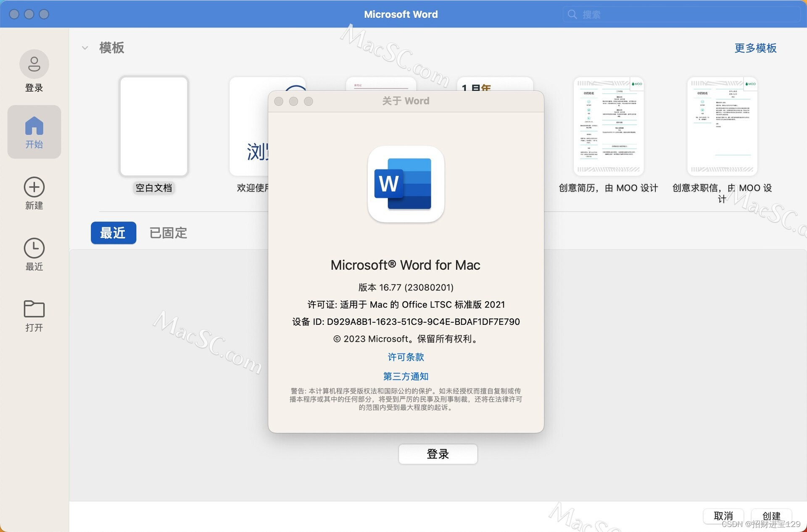
Task: Switch to the 已固定 tab
Action: (x=168, y=233)
